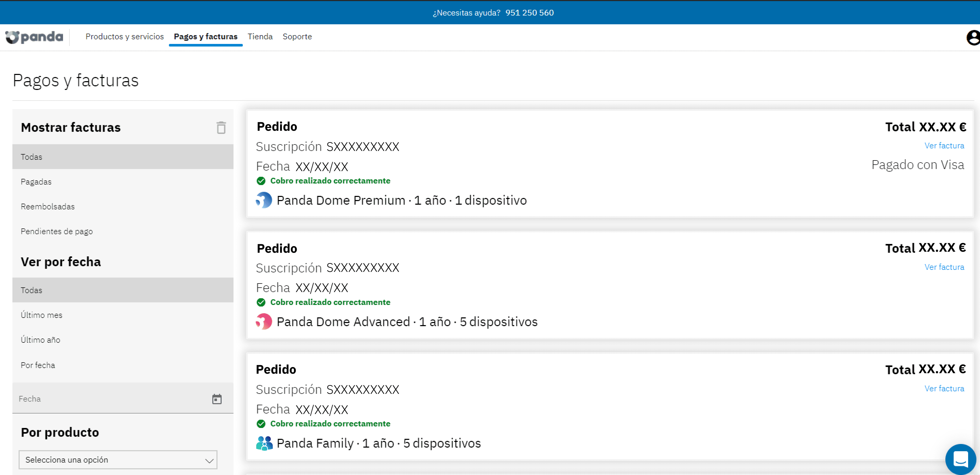Click the Panda logo in the header
Image resolution: width=980 pixels, height=475 pixels.
(x=34, y=37)
